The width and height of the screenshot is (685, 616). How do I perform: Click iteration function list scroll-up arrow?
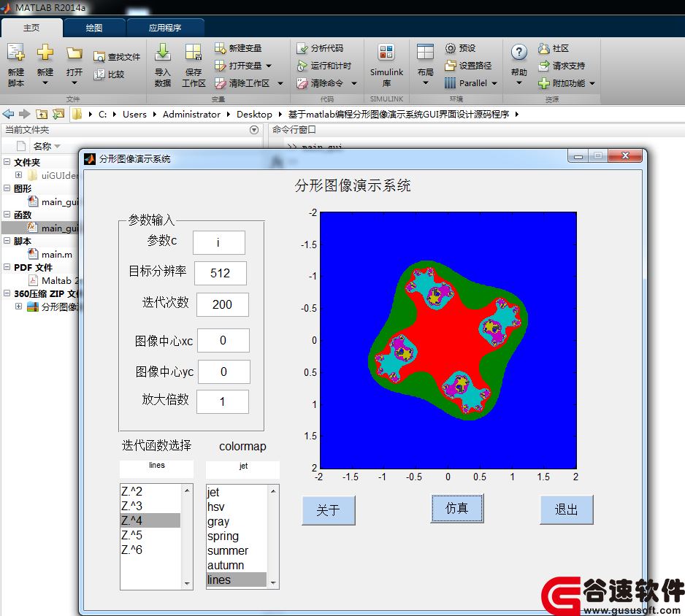coord(187,490)
